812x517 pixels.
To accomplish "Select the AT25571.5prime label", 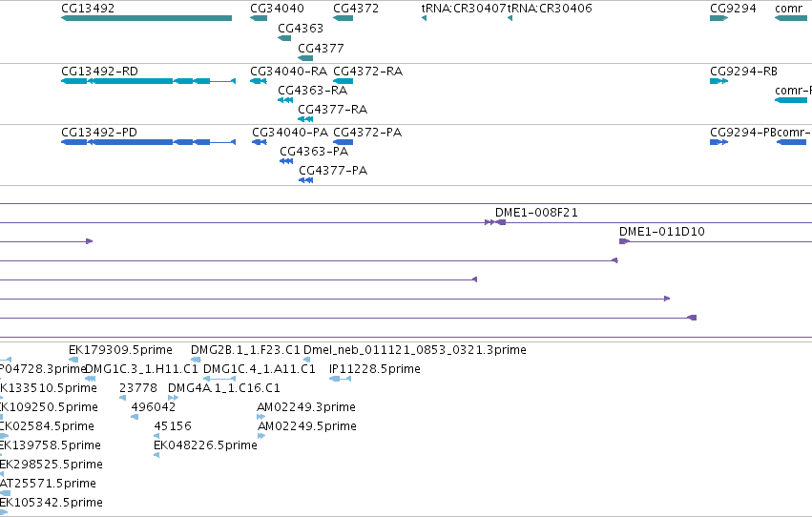I will pos(48,484).
